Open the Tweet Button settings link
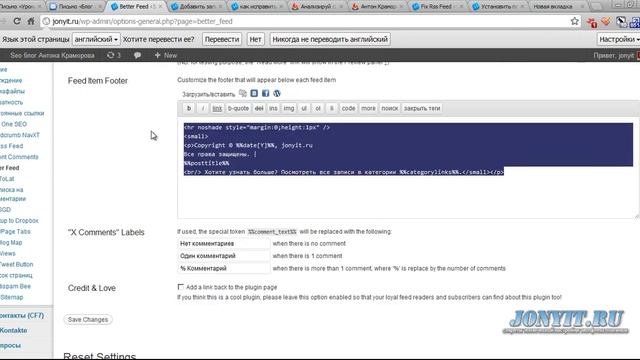Viewport: 640px width, 360px height. pyautogui.click(x=16, y=264)
